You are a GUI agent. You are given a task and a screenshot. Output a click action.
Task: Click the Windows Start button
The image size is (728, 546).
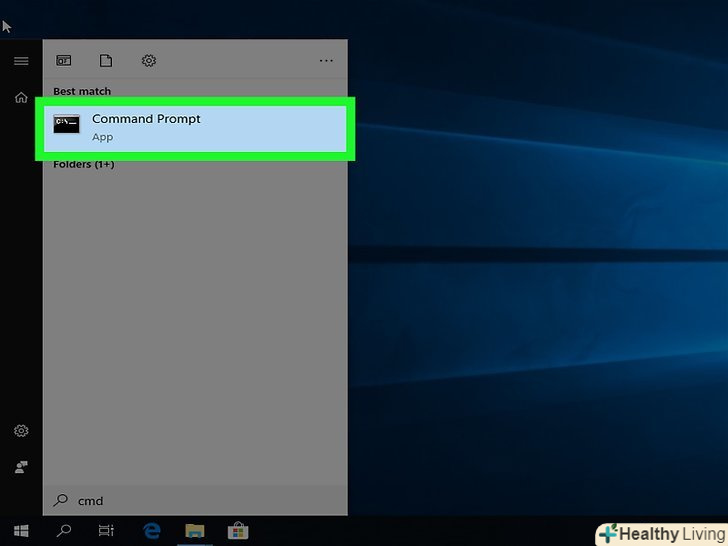(x=20, y=531)
